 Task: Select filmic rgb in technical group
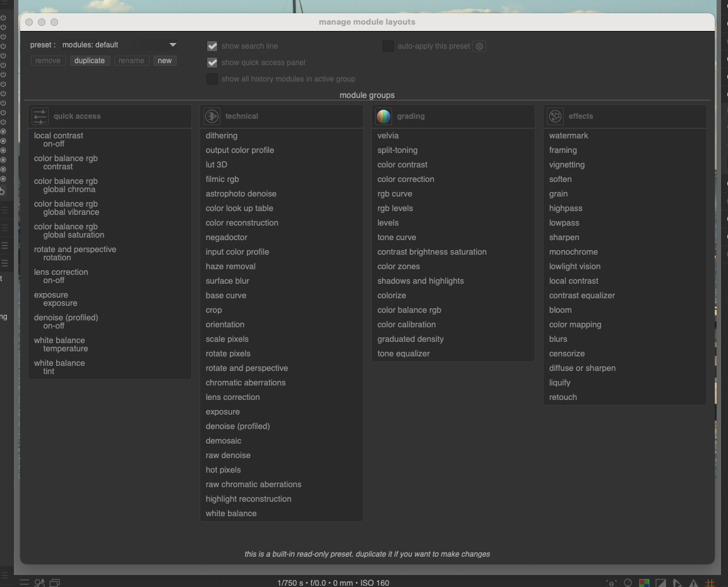click(x=222, y=179)
